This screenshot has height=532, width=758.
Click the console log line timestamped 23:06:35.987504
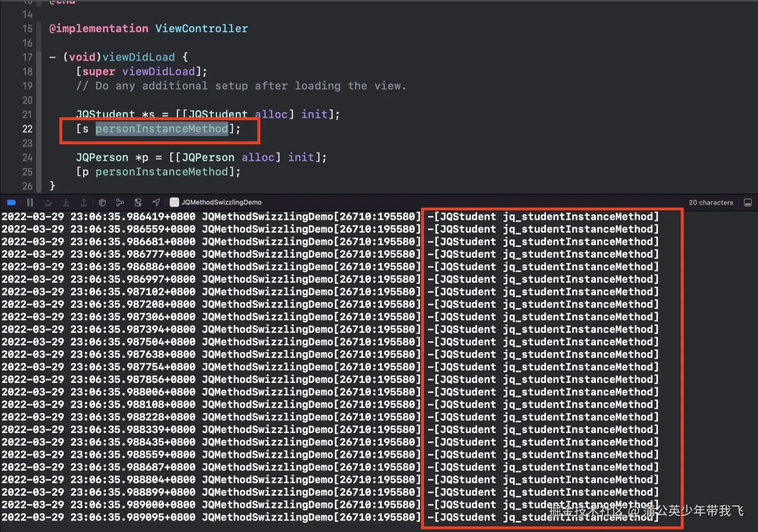point(330,342)
